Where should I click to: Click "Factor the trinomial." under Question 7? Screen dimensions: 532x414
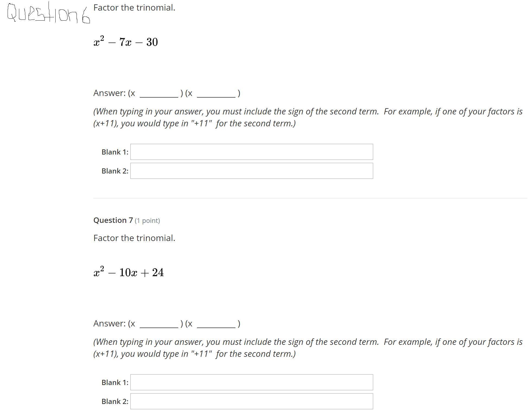click(134, 238)
